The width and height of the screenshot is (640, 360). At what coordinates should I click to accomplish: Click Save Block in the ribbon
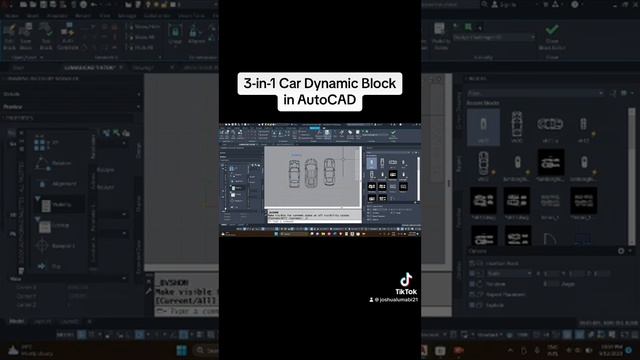[x=26, y=36]
